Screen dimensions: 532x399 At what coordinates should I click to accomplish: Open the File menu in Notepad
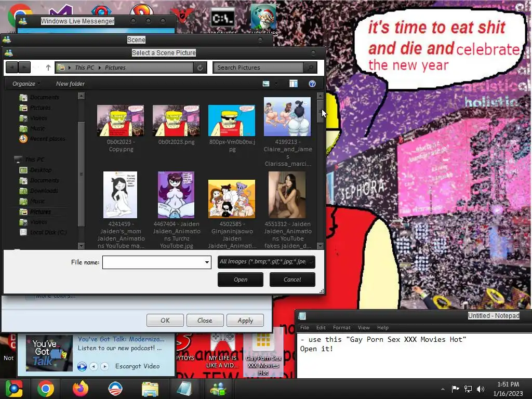(304, 328)
